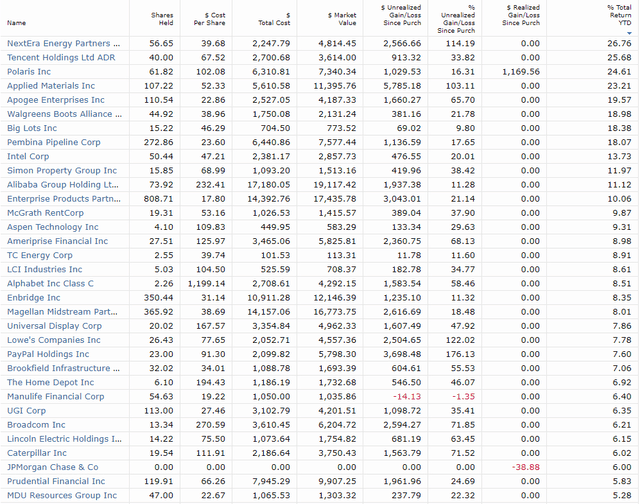Open Caterpillar Inc holding link
640x504 pixels.
pyautogui.click(x=37, y=453)
